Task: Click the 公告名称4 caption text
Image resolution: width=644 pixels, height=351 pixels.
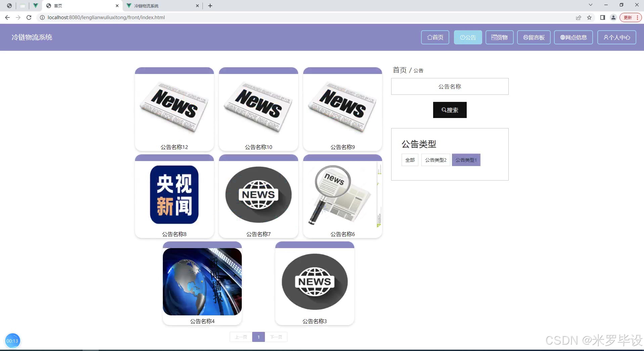Action: pyautogui.click(x=202, y=321)
